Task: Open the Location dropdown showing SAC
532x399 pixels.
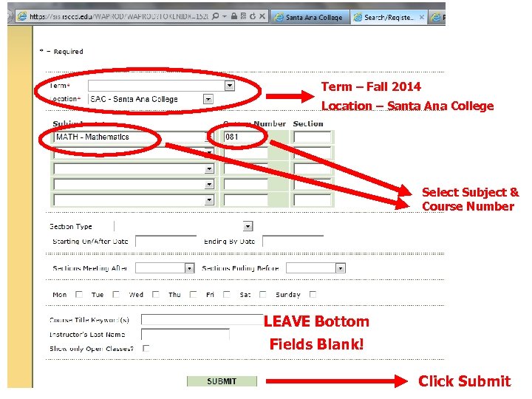Action: pos(208,100)
